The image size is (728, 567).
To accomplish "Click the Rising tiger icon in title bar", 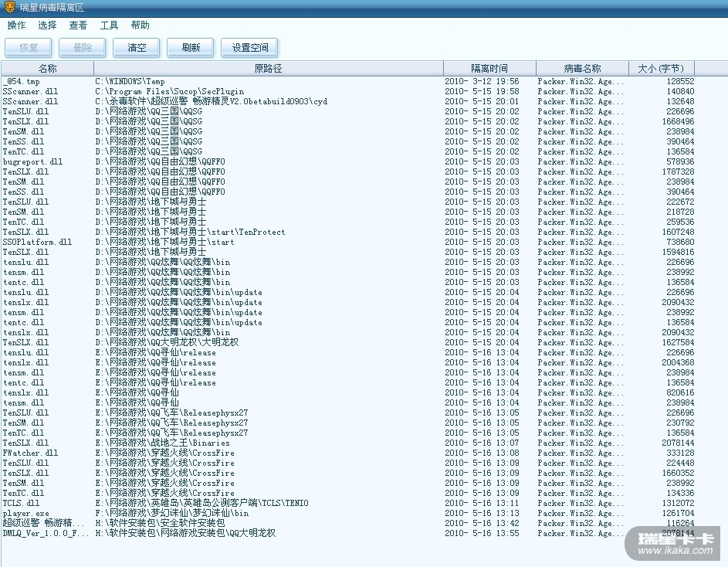I will point(10,7).
